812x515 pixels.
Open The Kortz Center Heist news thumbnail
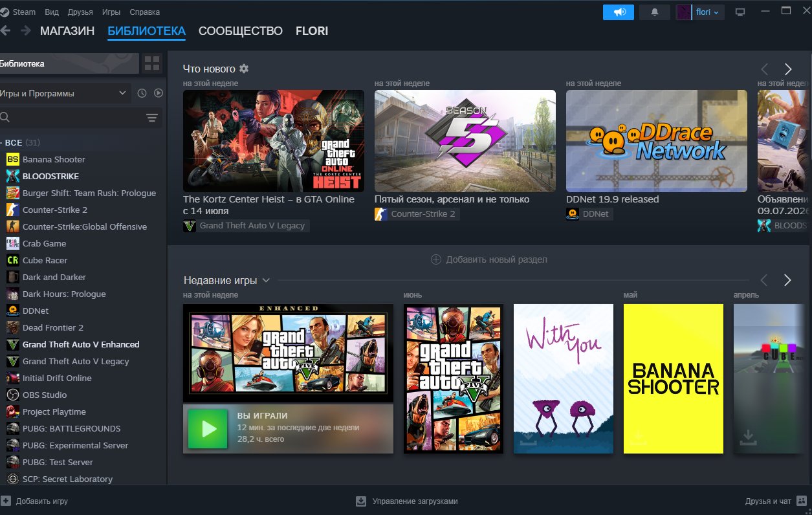click(x=274, y=141)
